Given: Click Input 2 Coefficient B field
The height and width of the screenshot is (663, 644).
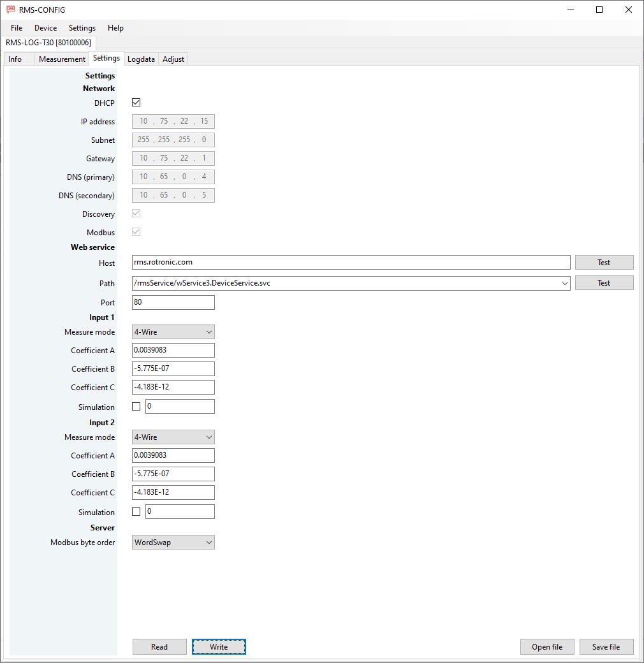Looking at the screenshot, I should click(x=173, y=474).
